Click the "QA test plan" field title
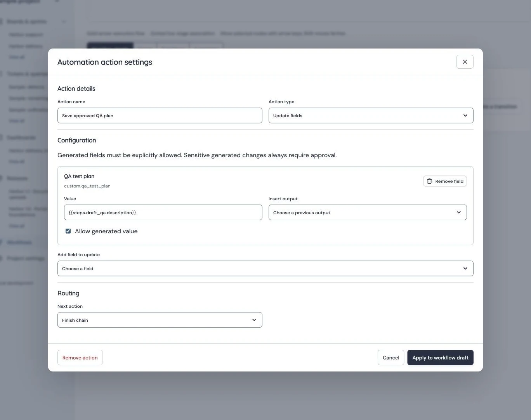The width and height of the screenshot is (531, 420). pos(79,176)
